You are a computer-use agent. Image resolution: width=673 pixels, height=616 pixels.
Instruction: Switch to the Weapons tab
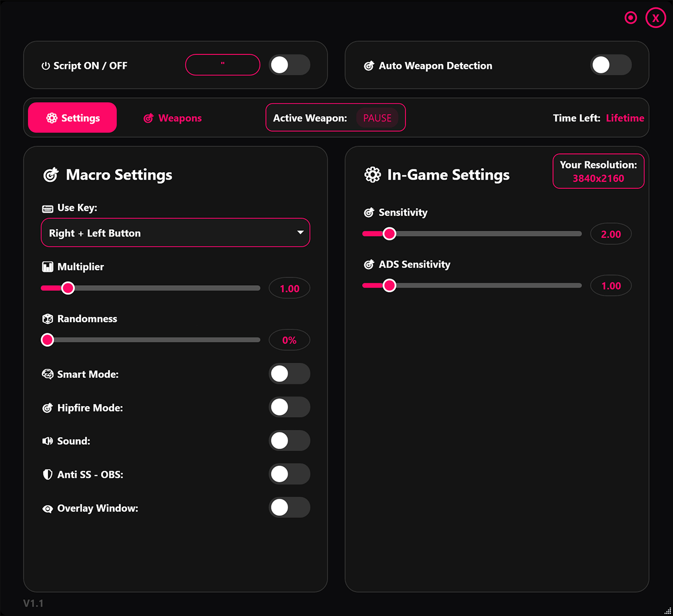172,118
